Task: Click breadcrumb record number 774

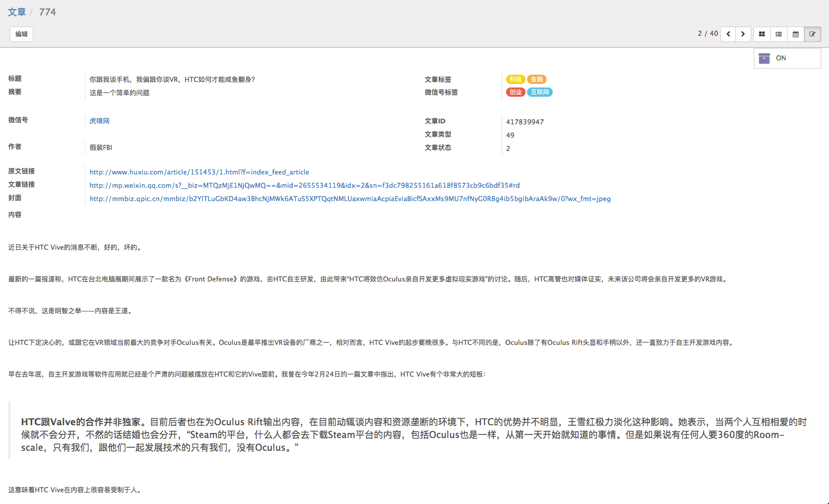Action: coord(48,12)
